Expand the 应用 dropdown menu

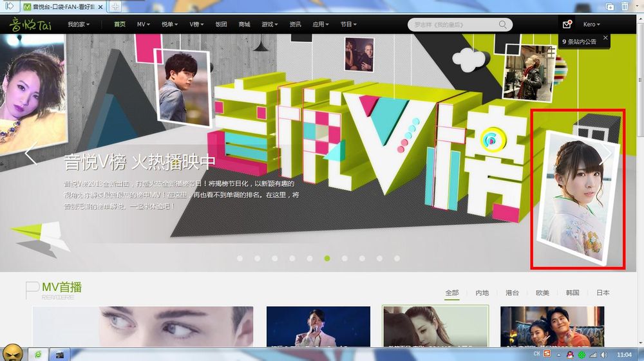tap(320, 24)
